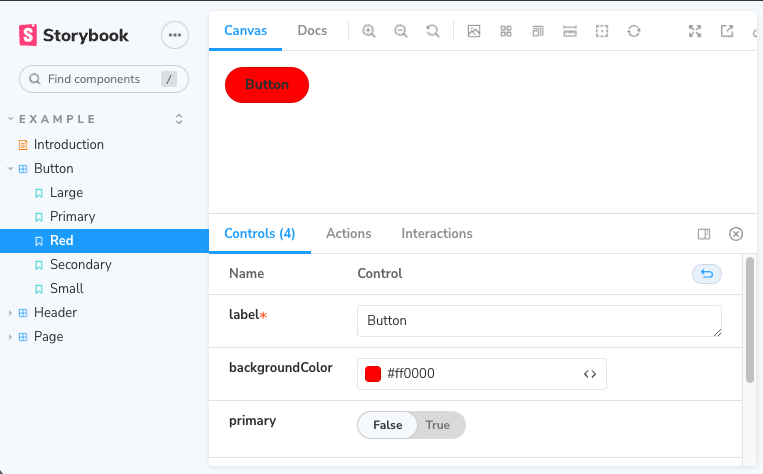This screenshot has width=763, height=474.
Task: Reset controls with the undo button
Action: pyautogui.click(x=707, y=274)
